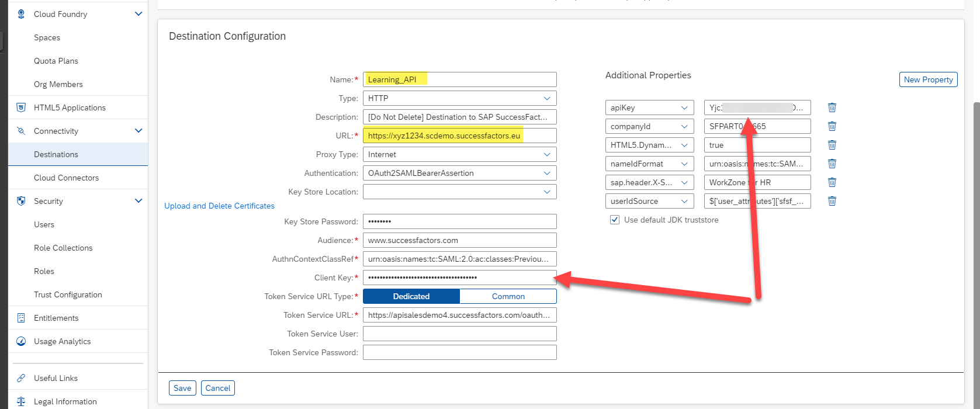Delete the sap.header.X-S... property row

[832, 182]
